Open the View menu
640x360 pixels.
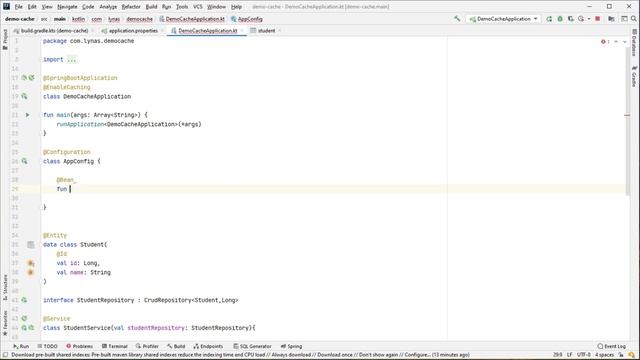pos(47,7)
